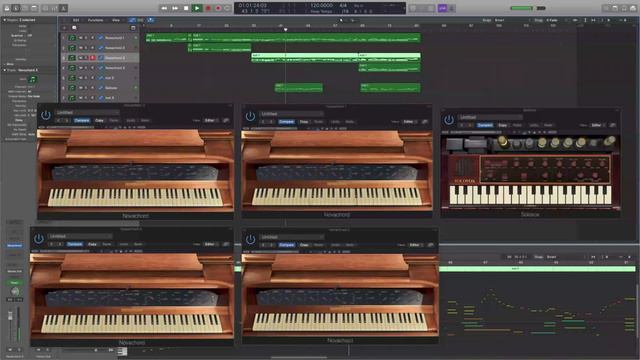Disable the red record-enable on track 3

click(92, 58)
